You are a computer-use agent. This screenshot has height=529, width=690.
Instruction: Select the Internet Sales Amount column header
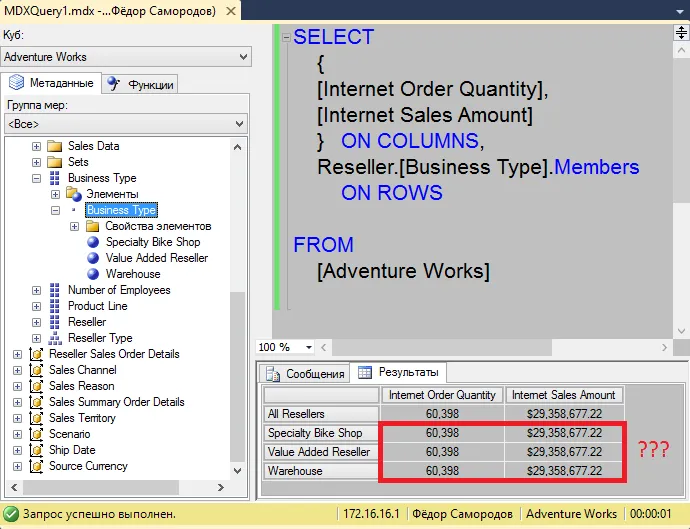563,395
